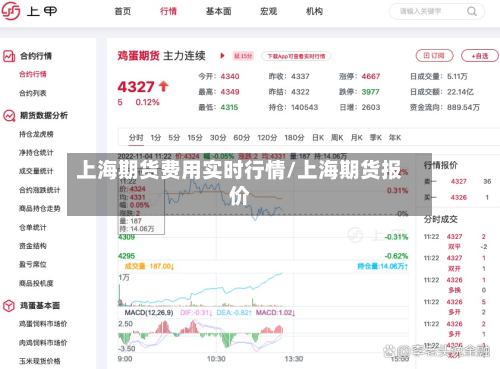
Task: Click the 跌停 value 3977
Action: (x=371, y=92)
